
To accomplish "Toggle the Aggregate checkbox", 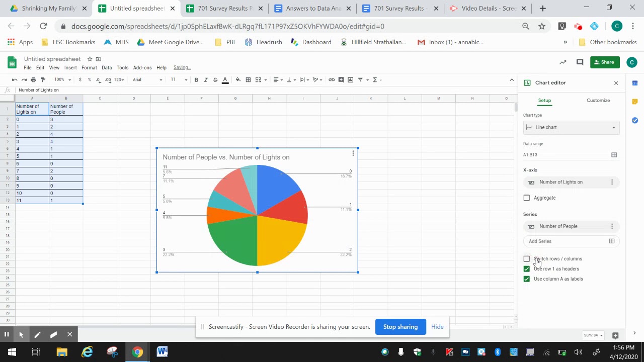I will (x=527, y=198).
